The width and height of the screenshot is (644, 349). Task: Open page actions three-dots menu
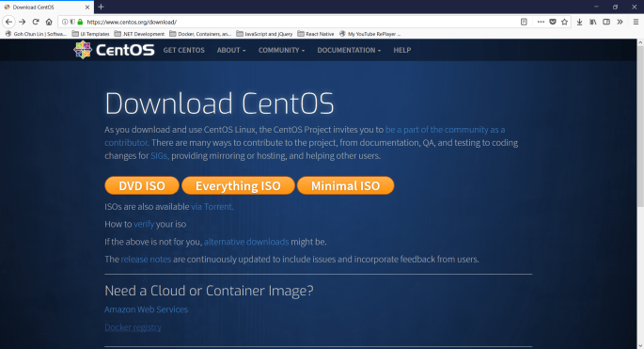(541, 22)
